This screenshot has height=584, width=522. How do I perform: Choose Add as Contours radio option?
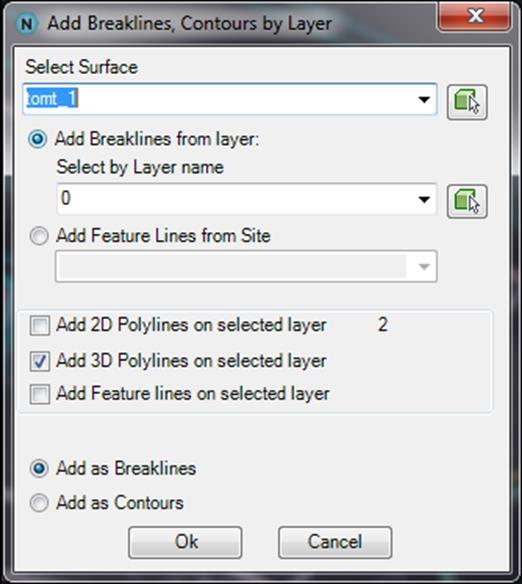pyautogui.click(x=39, y=503)
